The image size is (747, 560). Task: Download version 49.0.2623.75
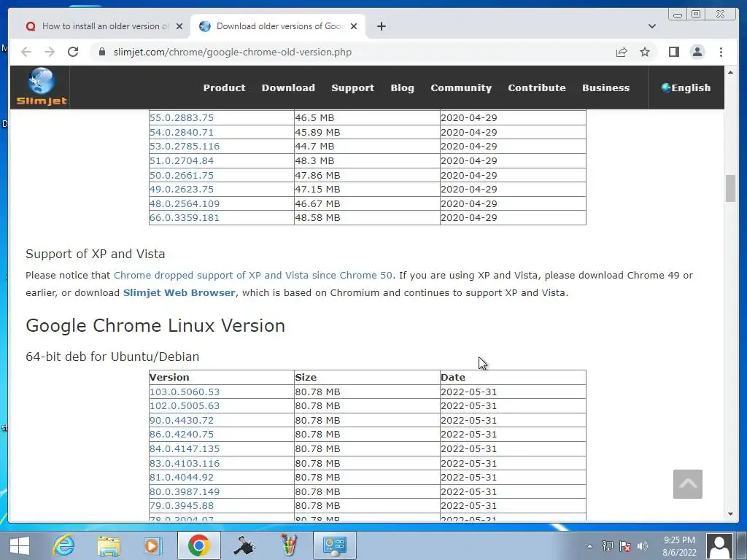point(182,189)
